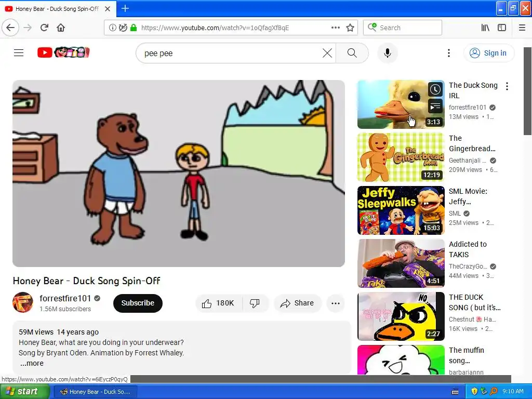Open The Gingerbread Man video thumbnail
The image size is (532, 399).
[401, 157]
